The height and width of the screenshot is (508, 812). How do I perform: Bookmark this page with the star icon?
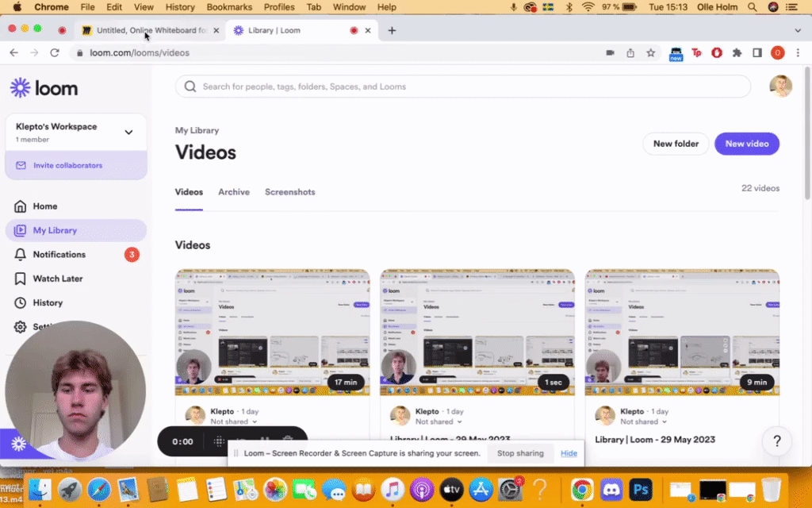(651, 53)
